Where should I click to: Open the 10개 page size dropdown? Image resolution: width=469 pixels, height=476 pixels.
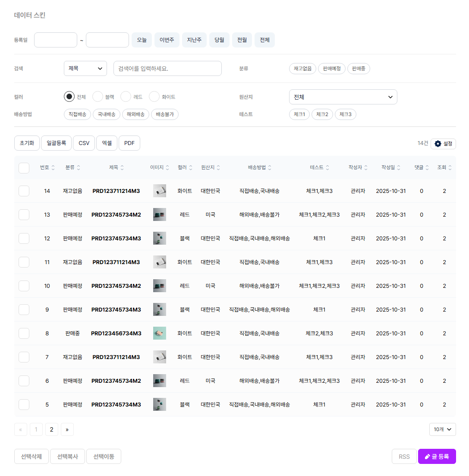(x=442, y=429)
